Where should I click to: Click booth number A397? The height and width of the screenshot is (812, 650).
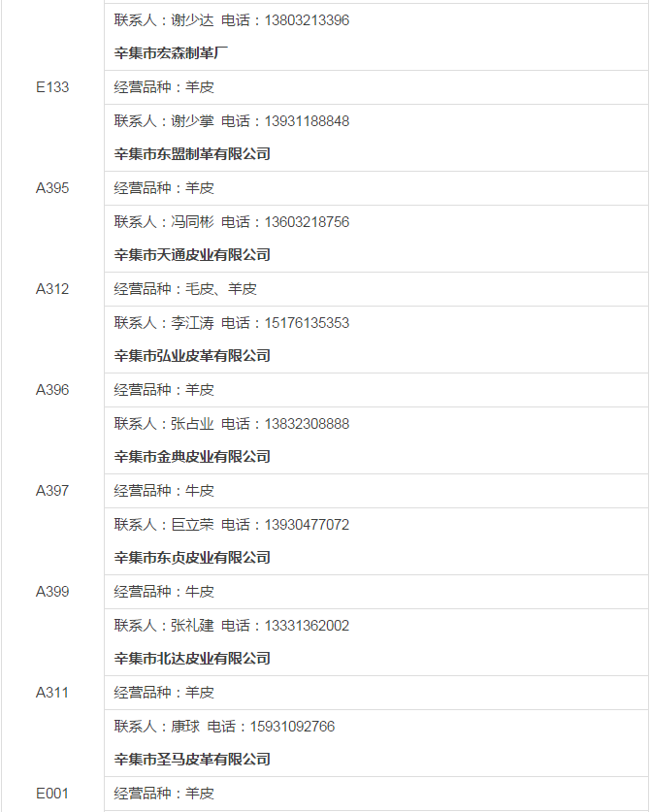pyautogui.click(x=52, y=491)
